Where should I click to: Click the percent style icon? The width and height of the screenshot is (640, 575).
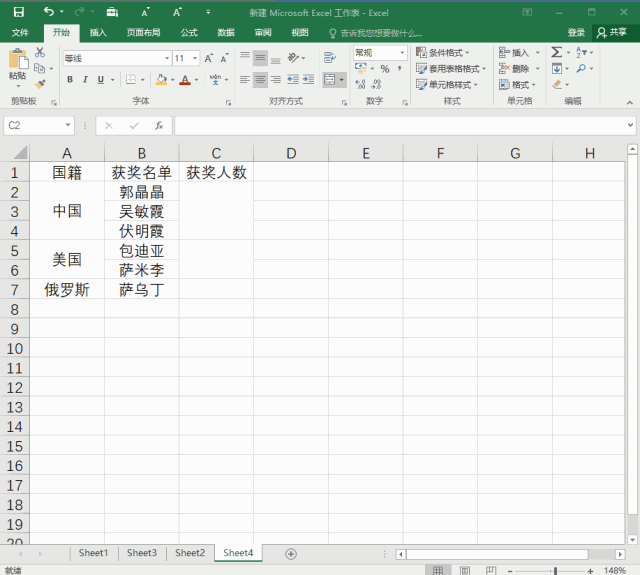point(385,69)
